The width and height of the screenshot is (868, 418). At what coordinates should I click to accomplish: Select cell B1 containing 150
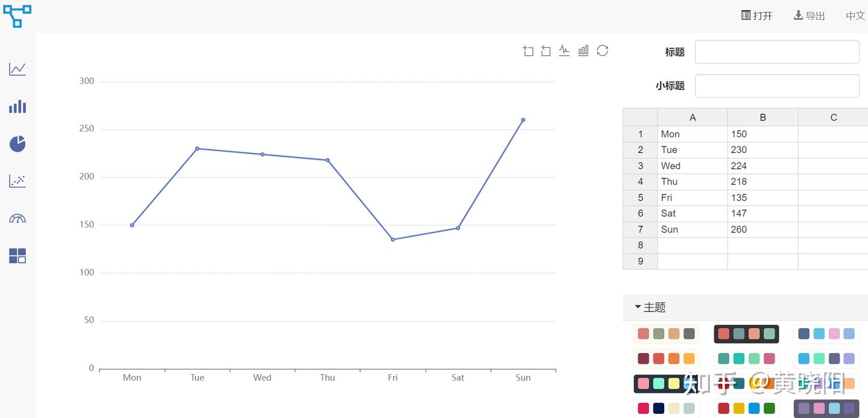pyautogui.click(x=763, y=134)
